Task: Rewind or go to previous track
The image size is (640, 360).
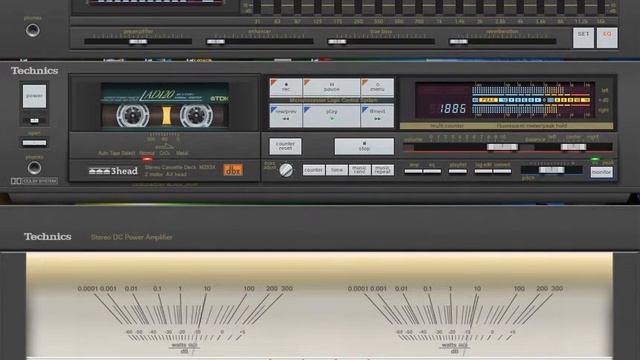Action: tap(286, 116)
